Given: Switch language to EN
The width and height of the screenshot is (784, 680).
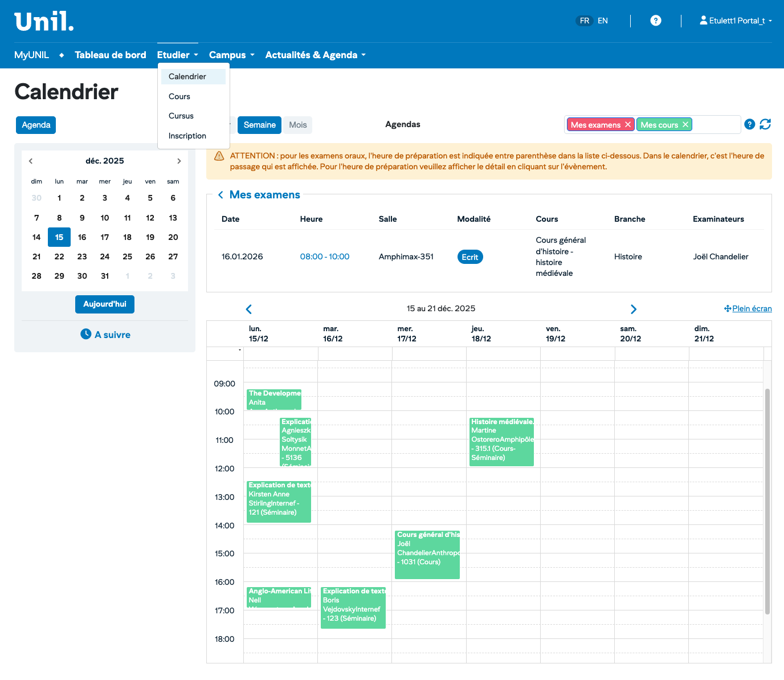Looking at the screenshot, I should [x=603, y=21].
